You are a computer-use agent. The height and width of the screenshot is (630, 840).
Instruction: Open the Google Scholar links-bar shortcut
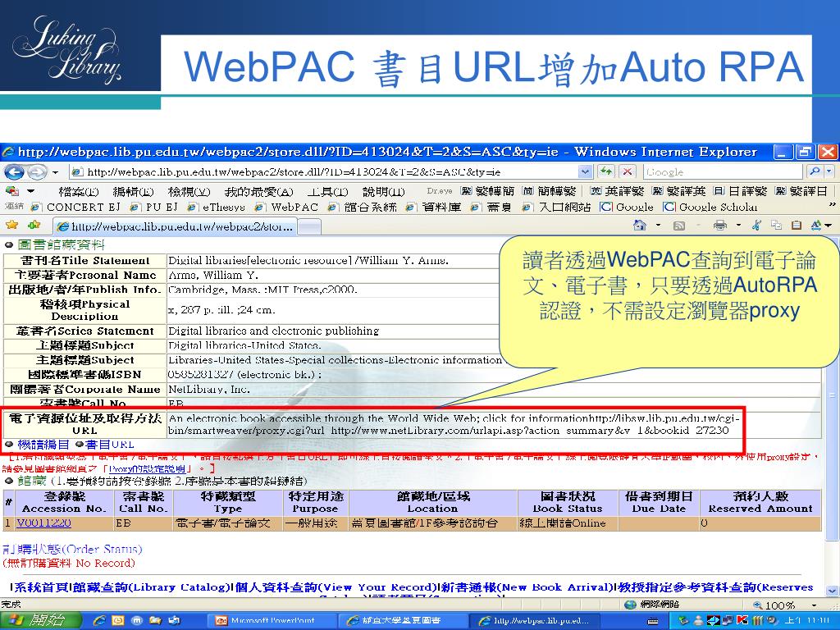710,208
